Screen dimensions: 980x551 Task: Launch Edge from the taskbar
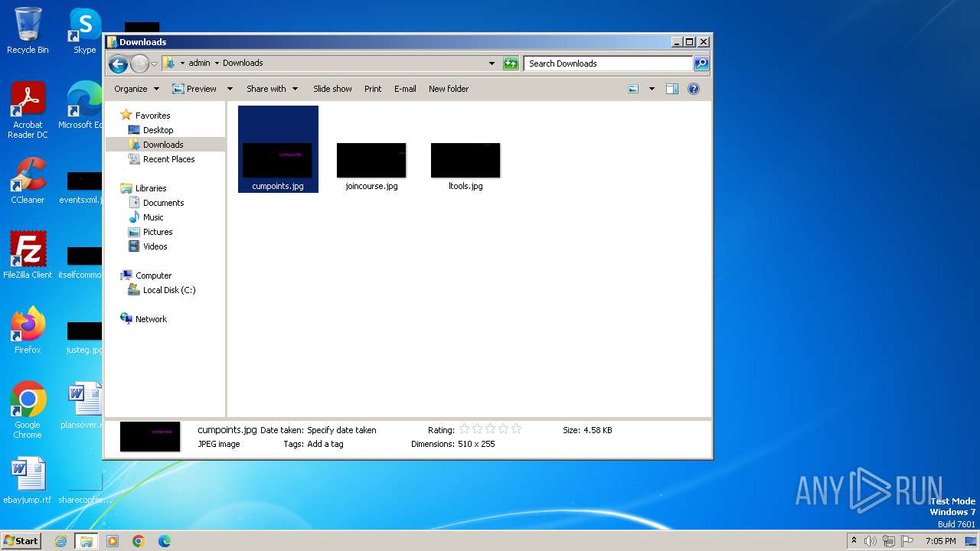pos(165,541)
